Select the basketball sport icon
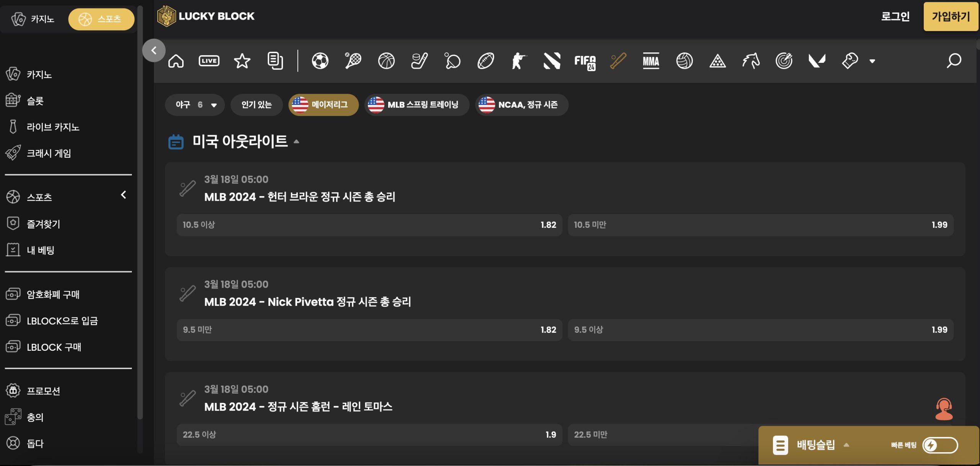Image resolution: width=980 pixels, height=466 pixels. [386, 61]
